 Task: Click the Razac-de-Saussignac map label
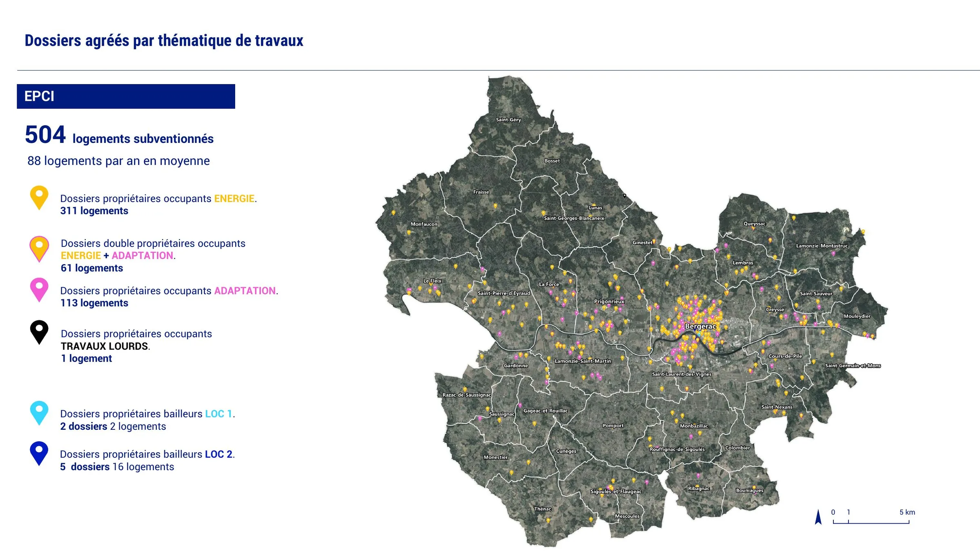[x=467, y=395]
